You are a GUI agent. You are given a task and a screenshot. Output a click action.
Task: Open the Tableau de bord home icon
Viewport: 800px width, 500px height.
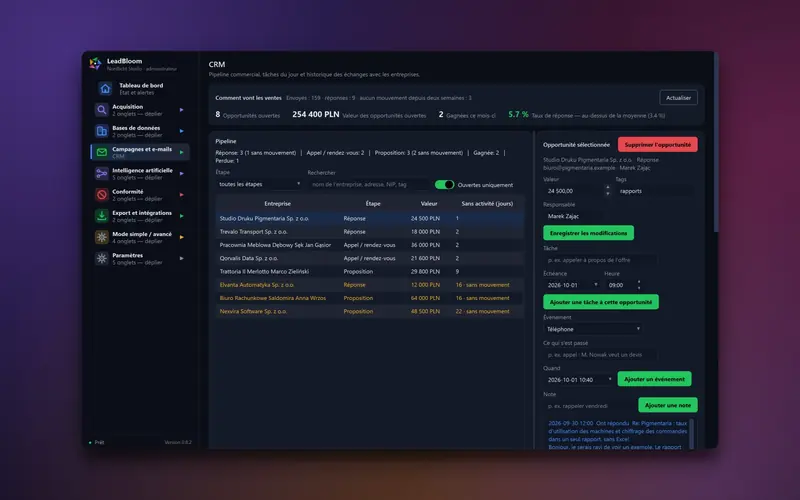(x=105, y=89)
